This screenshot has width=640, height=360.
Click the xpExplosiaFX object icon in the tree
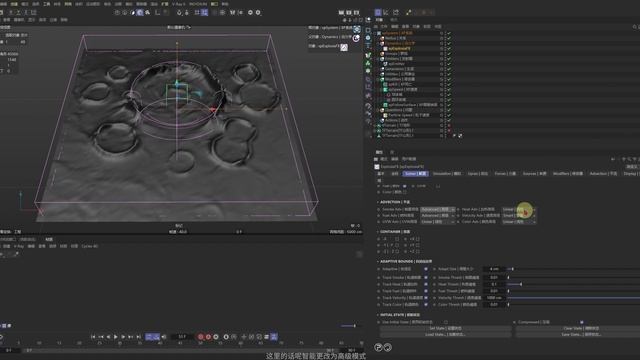pos(385,49)
